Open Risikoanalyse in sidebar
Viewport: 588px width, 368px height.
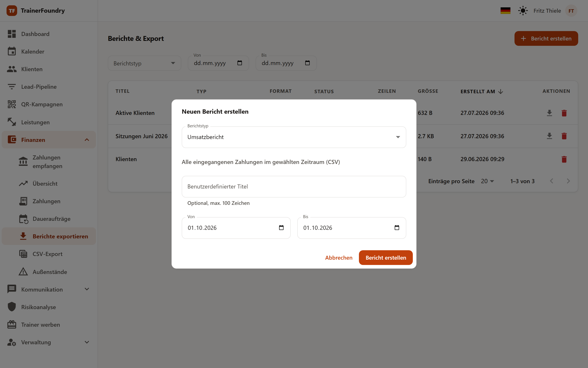(x=49, y=307)
